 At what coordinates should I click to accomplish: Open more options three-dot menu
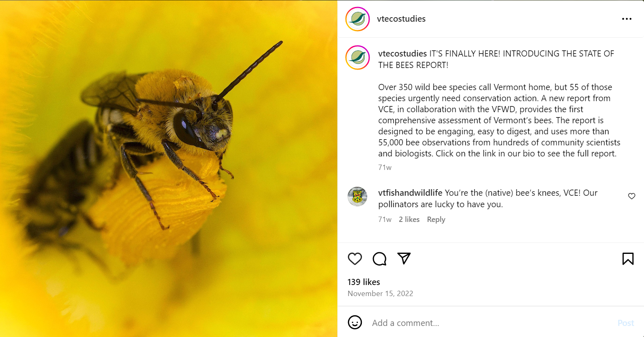click(x=626, y=19)
